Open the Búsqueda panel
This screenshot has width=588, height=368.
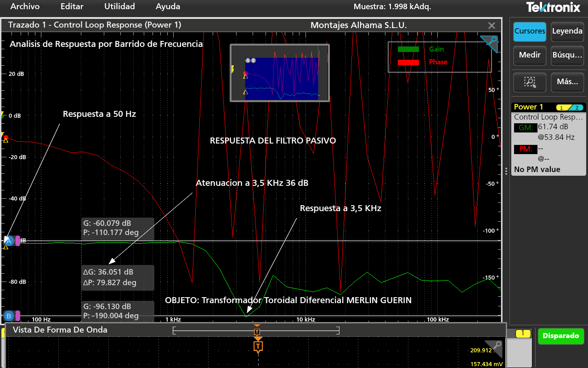tap(567, 55)
